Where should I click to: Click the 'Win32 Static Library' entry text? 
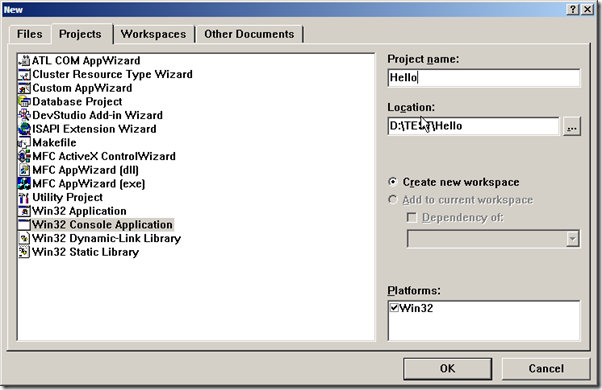pos(86,252)
